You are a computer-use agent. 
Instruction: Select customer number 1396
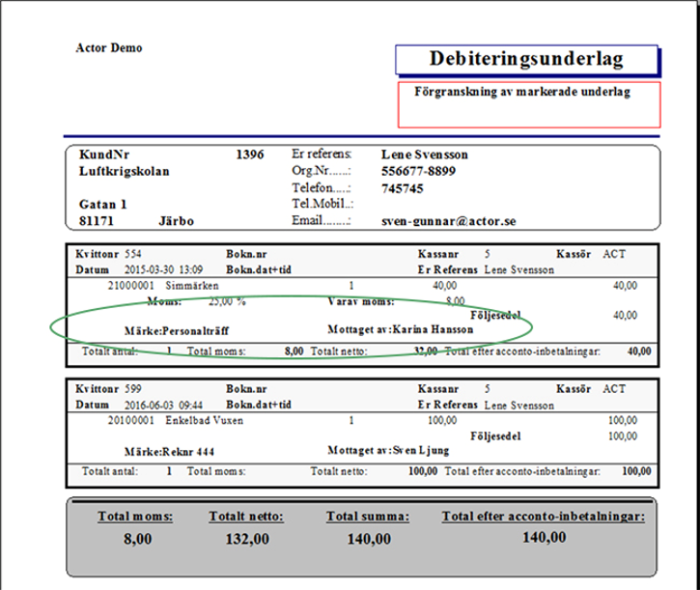click(250, 155)
